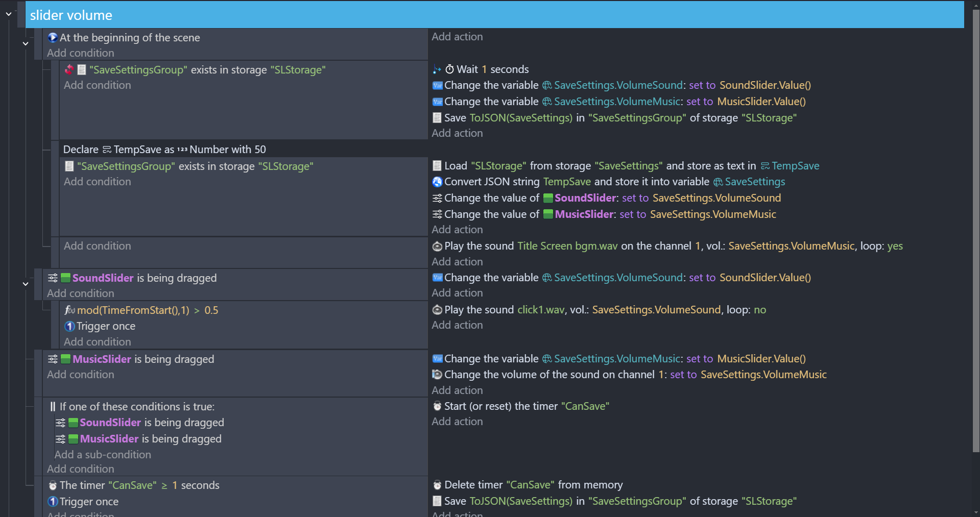Click the vertical scrollbar of the events sheet

[x=976, y=230]
